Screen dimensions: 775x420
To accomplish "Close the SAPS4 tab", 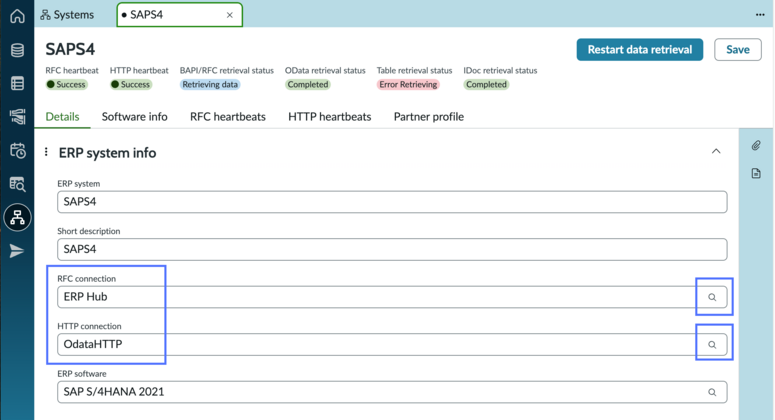I will [x=229, y=15].
